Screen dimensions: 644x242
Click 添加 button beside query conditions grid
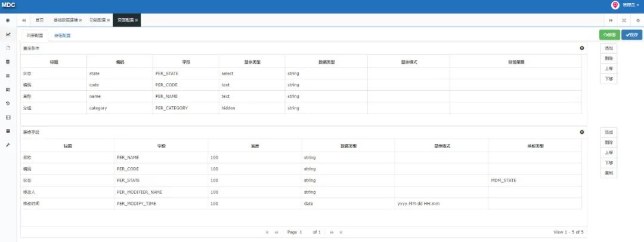coord(609,48)
